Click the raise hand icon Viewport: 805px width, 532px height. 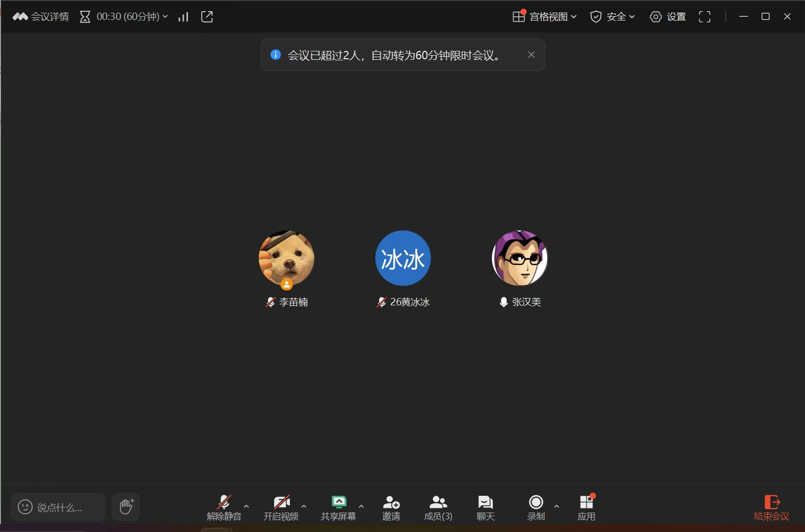pos(126,507)
